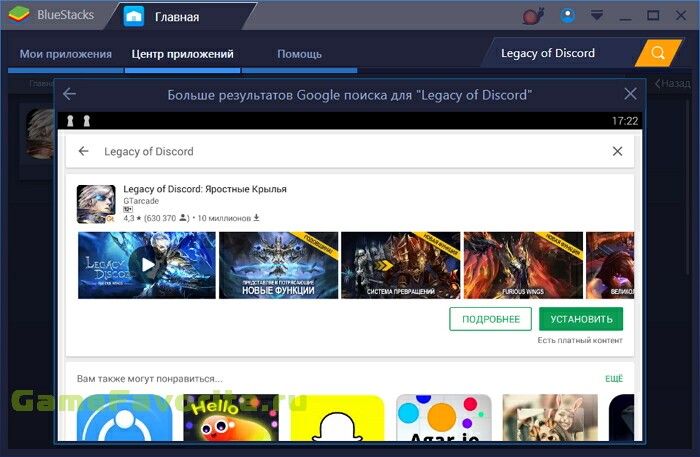
Task: Click the BlueStacks logo icon
Action: click(19, 15)
